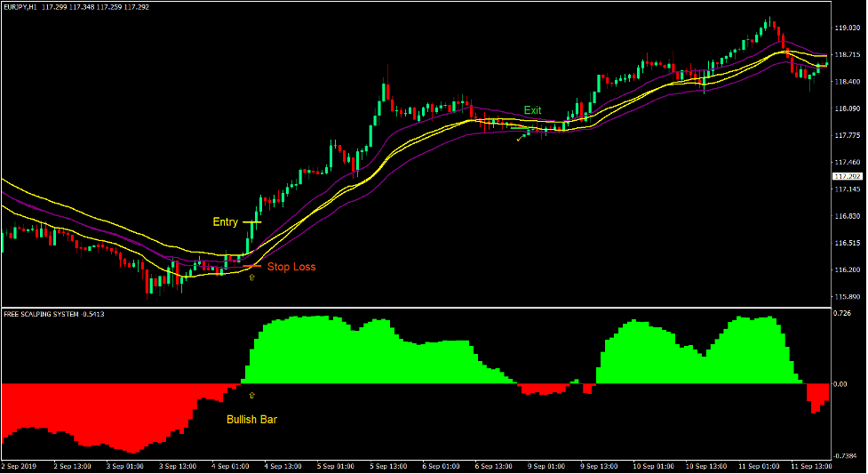Select the orange Stop Loss level dash

(252, 266)
